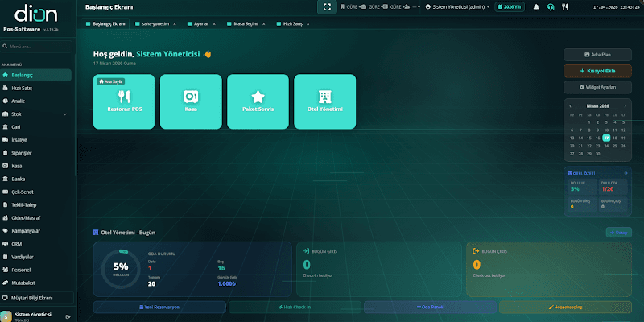This screenshot has height=322, width=644.
Task: Open the Kasa shortcut tile
Action: [191, 101]
